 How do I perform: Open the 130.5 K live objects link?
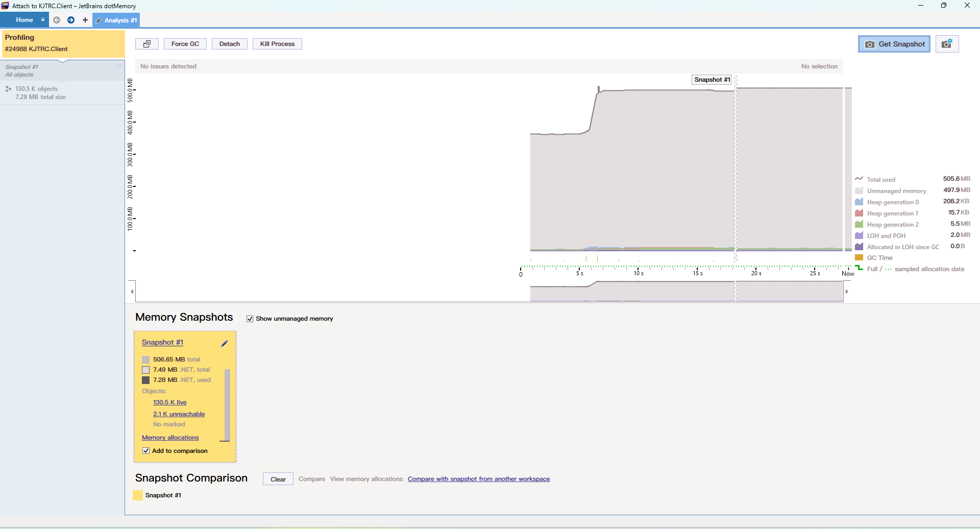click(169, 402)
